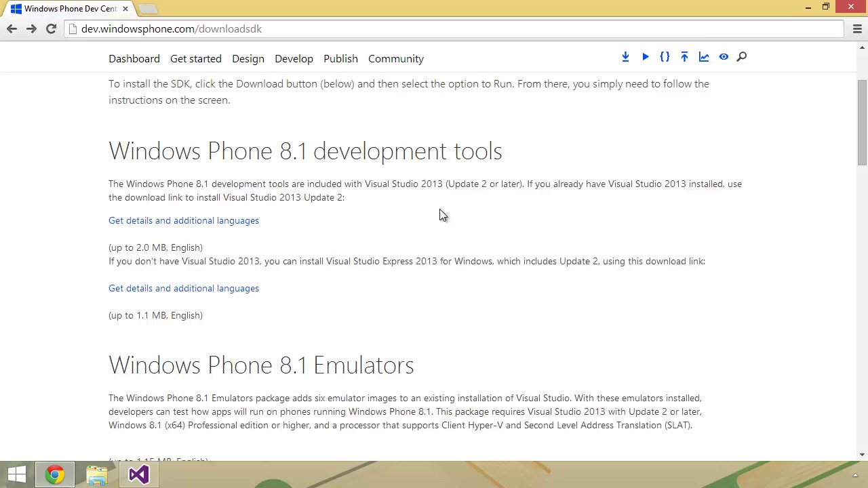This screenshot has height=488, width=868.
Task: Open the Community menu item
Action: (x=396, y=58)
